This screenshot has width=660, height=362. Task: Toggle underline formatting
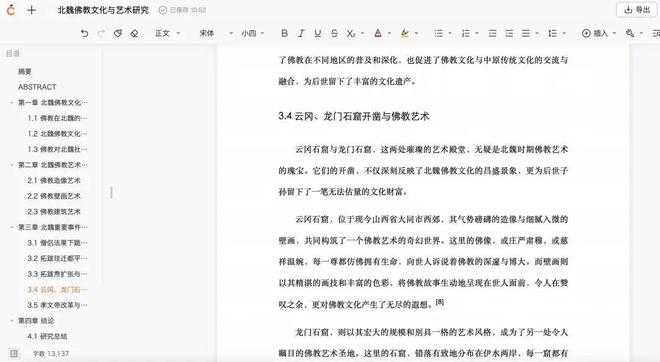(317, 33)
